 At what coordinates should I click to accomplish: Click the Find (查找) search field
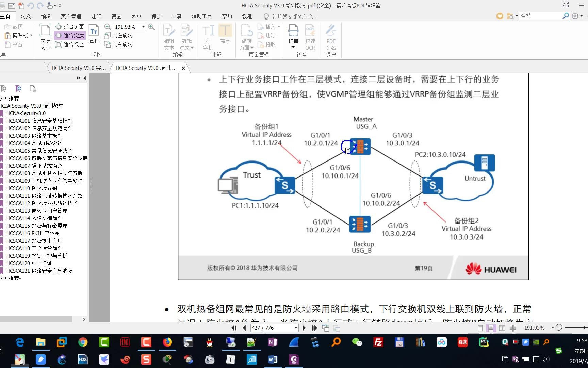coord(540,16)
